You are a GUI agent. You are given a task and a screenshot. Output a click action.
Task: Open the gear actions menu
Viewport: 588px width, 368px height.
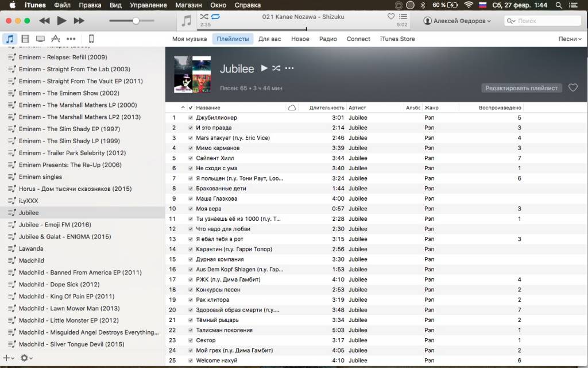tap(26, 358)
